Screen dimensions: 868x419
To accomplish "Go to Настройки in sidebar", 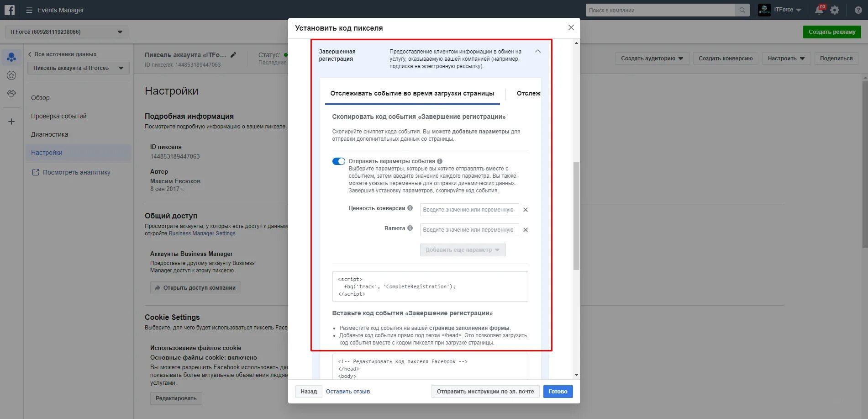I will tap(79, 153).
